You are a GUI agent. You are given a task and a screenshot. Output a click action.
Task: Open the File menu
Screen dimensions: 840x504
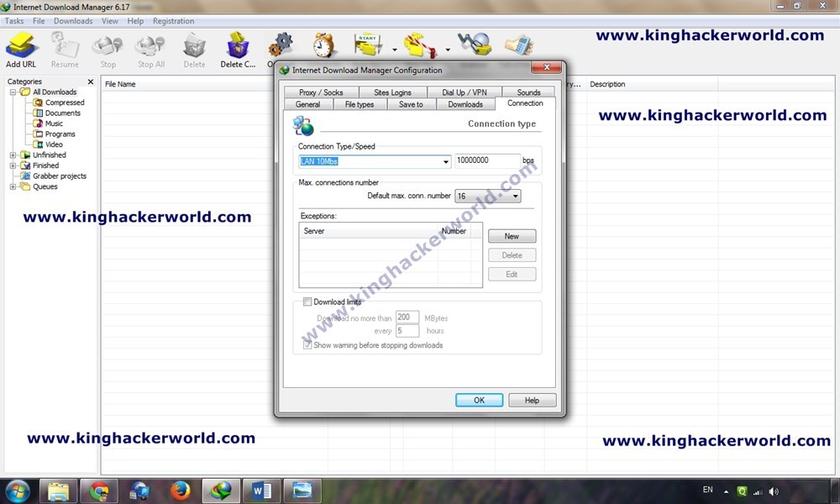tap(39, 21)
